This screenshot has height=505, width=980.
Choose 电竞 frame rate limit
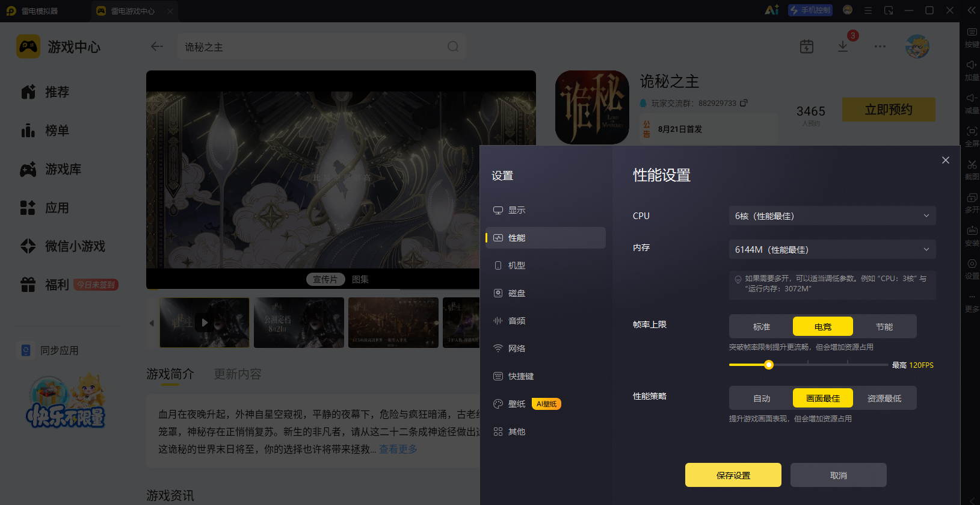pyautogui.click(x=823, y=326)
